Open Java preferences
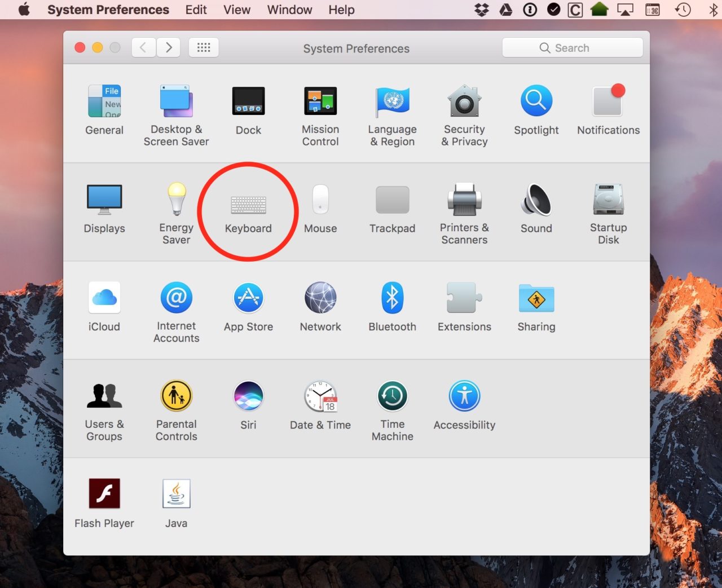This screenshot has width=722, height=588. (177, 503)
